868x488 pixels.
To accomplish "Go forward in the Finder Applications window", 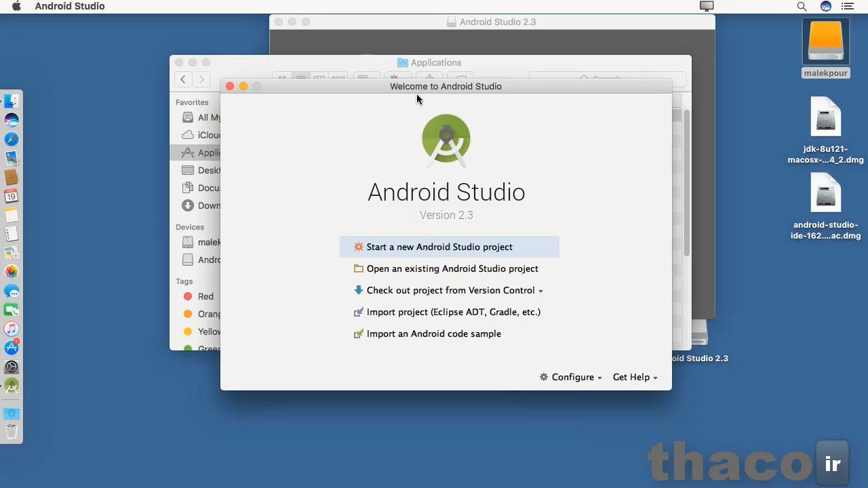I will 201,79.
